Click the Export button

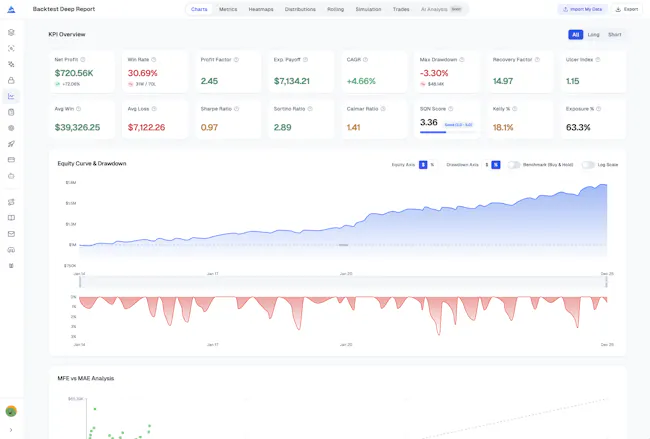(627, 9)
